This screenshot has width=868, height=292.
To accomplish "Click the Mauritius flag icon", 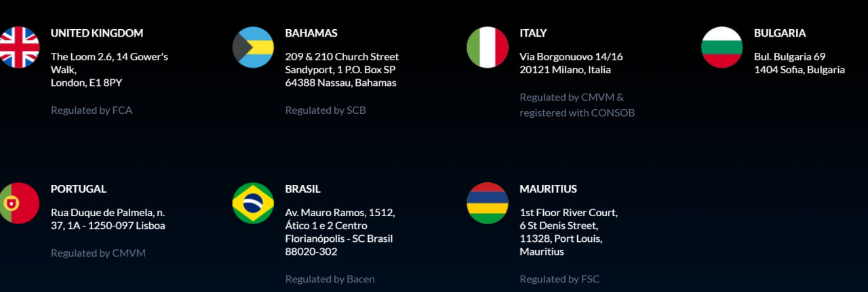I will [x=488, y=203].
